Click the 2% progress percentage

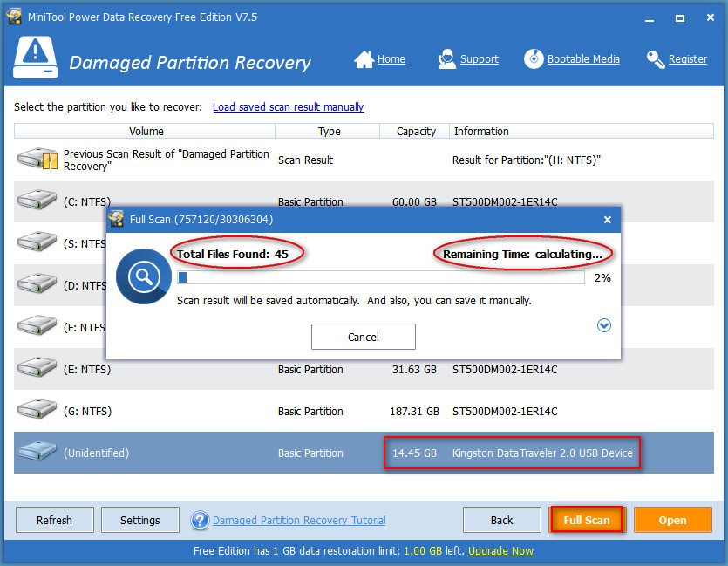pyautogui.click(x=602, y=277)
